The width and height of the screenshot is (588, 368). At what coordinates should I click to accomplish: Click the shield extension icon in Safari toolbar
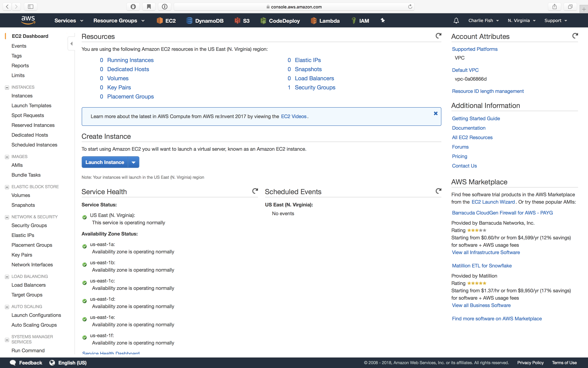[x=133, y=7]
